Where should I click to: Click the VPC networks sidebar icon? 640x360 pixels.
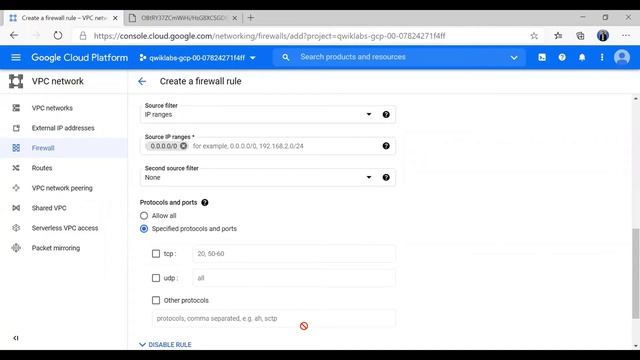(16, 108)
